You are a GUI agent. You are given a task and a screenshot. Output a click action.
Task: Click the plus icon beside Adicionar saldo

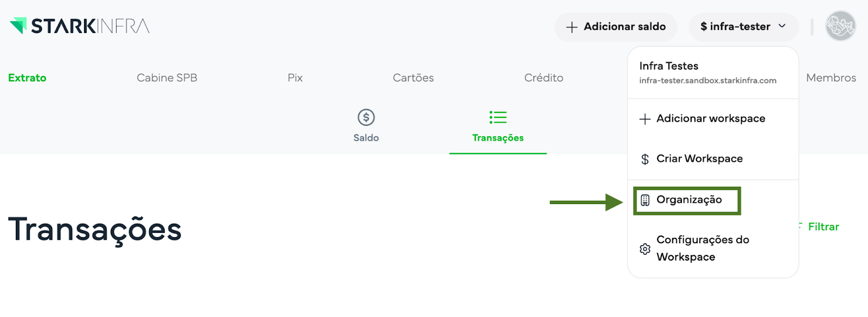pyautogui.click(x=571, y=27)
